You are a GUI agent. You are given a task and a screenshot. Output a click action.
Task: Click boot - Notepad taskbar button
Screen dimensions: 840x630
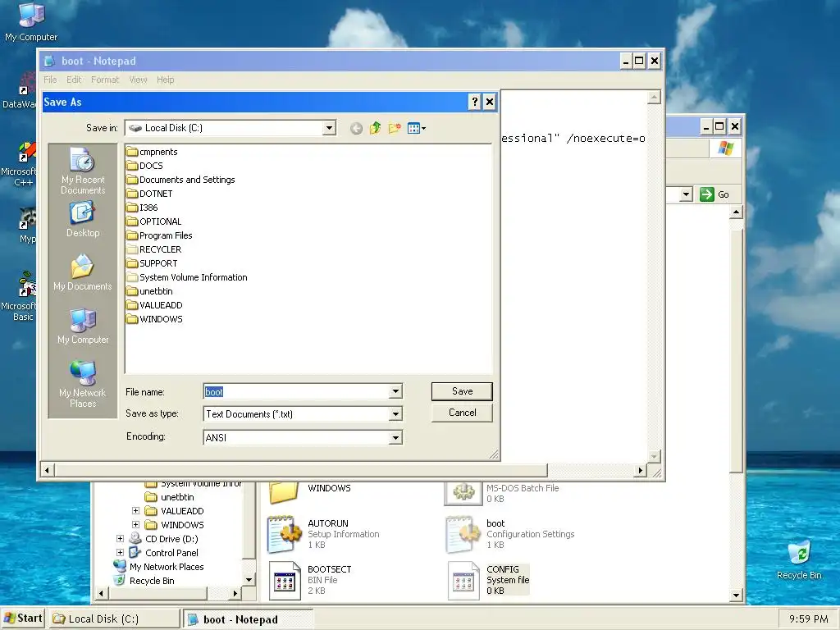(247, 619)
